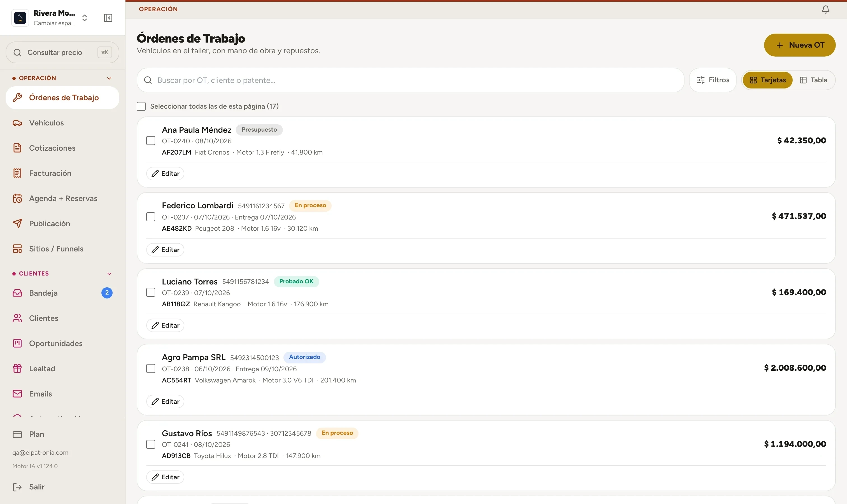Open Publicación in the sidebar

click(62, 223)
